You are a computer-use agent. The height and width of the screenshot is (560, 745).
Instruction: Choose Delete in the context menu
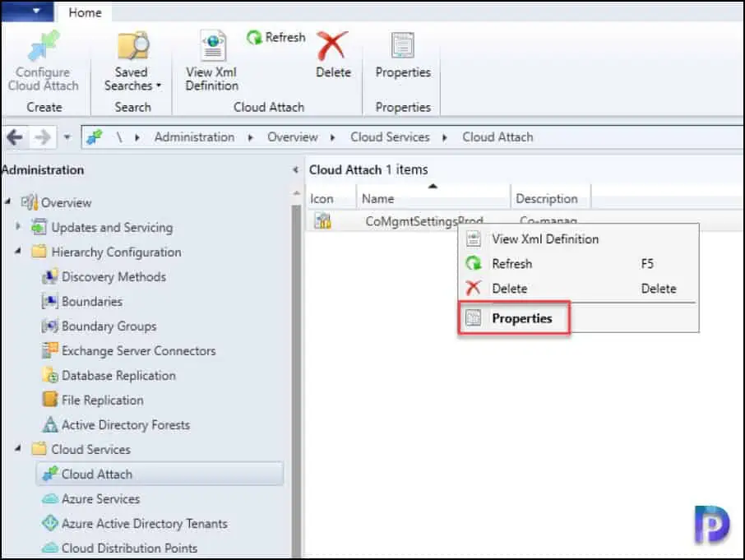click(578, 289)
